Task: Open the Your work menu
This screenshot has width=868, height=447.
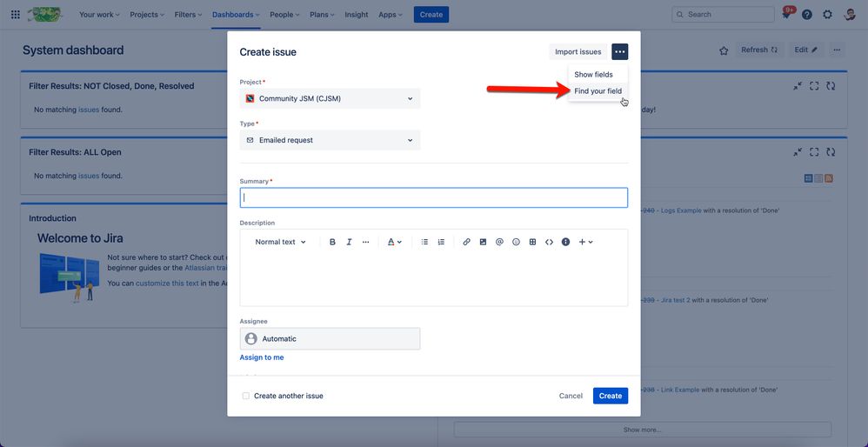Action: (x=99, y=15)
